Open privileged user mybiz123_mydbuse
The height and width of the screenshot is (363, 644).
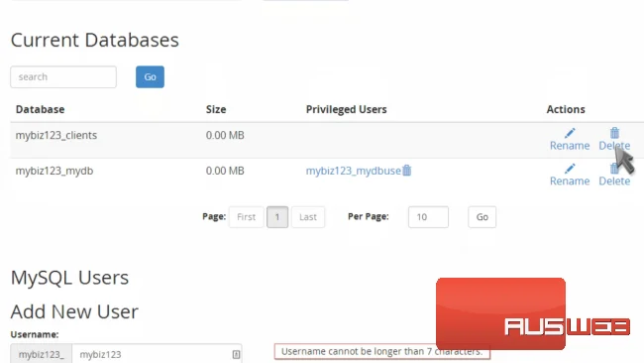tap(354, 171)
